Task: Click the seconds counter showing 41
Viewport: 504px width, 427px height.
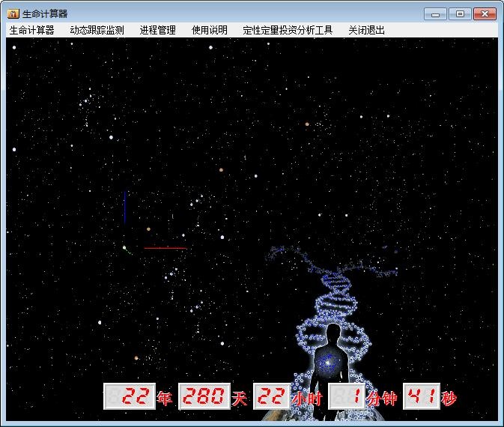Action: [x=422, y=396]
